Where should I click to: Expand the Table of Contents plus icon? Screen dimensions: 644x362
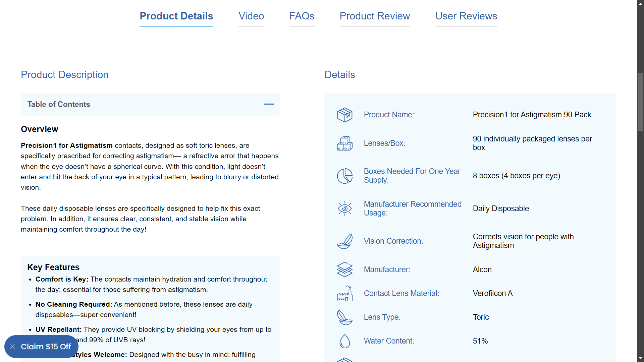(x=269, y=104)
